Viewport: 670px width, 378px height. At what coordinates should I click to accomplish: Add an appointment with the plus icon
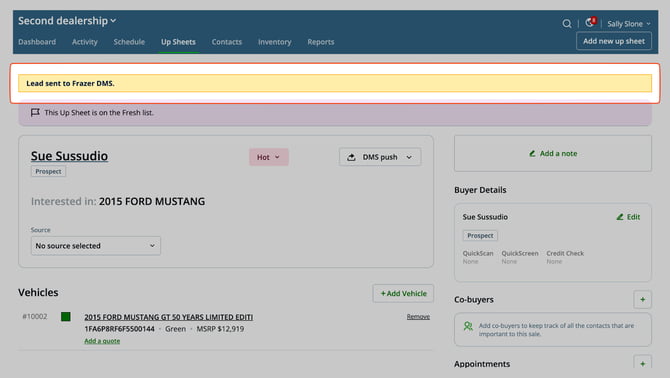(x=643, y=363)
